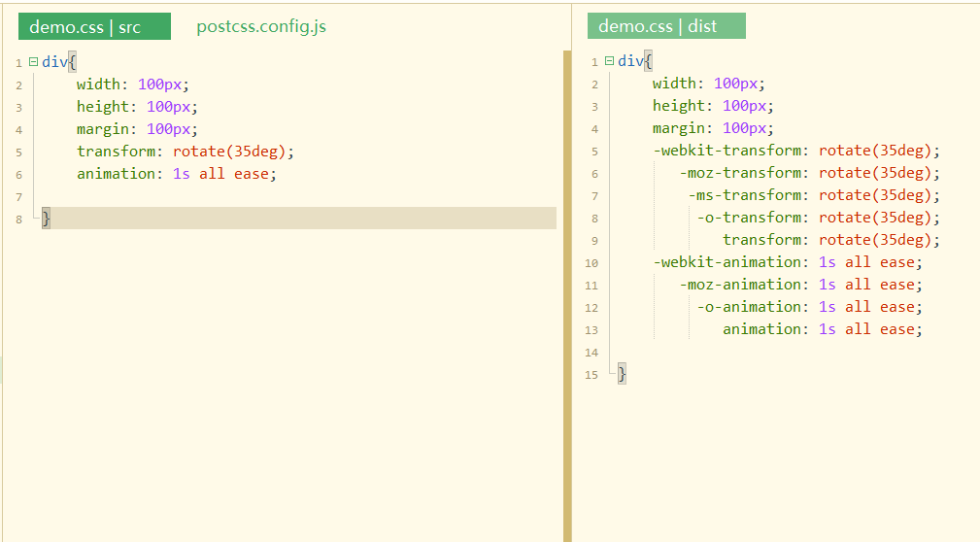The width and height of the screenshot is (980, 542).
Task: Click the '-webkit-animation' line in dist editor
Action: coord(788,262)
